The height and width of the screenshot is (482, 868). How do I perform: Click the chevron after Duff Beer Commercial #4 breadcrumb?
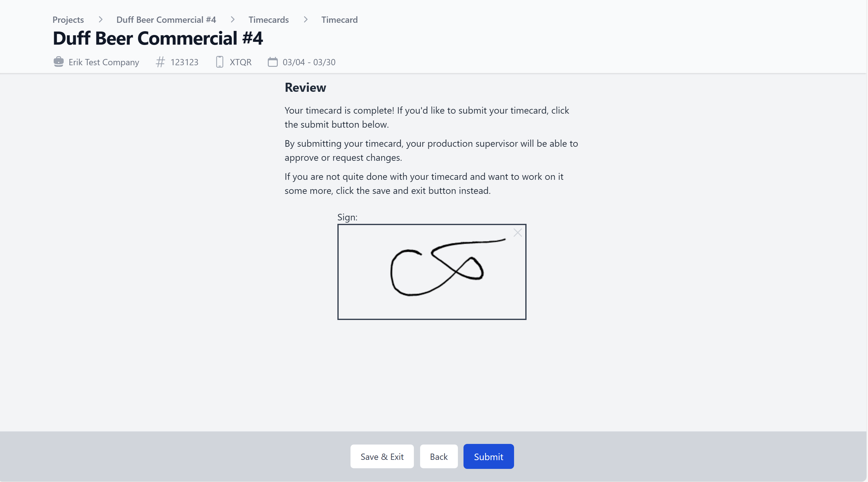click(233, 20)
